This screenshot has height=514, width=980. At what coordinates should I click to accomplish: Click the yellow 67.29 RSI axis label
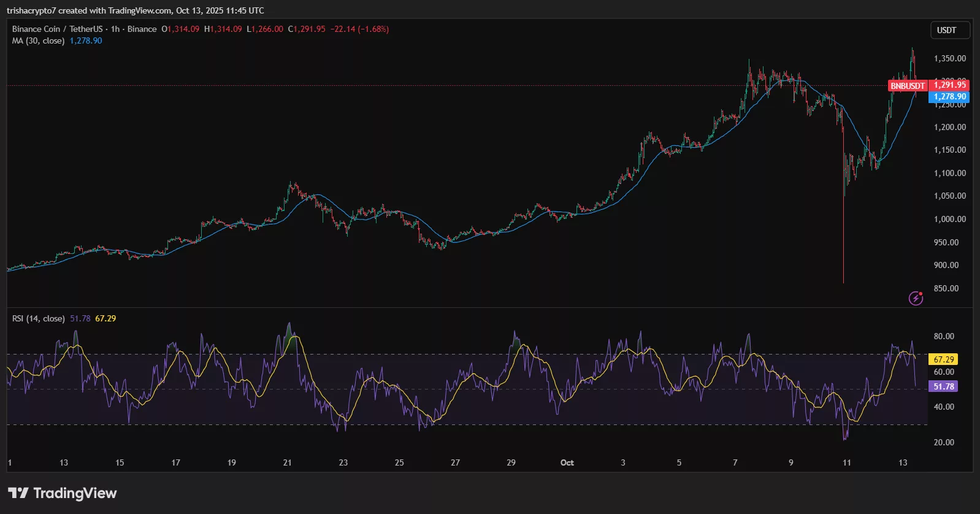[943, 359]
